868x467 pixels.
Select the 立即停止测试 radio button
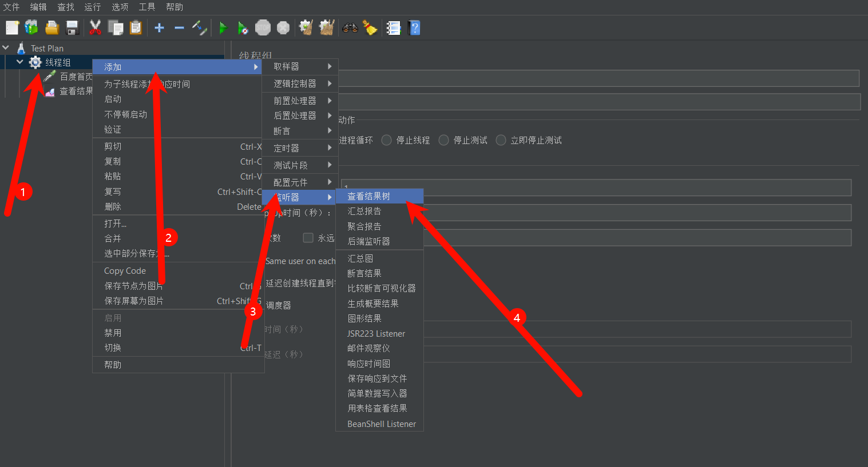tap(501, 139)
